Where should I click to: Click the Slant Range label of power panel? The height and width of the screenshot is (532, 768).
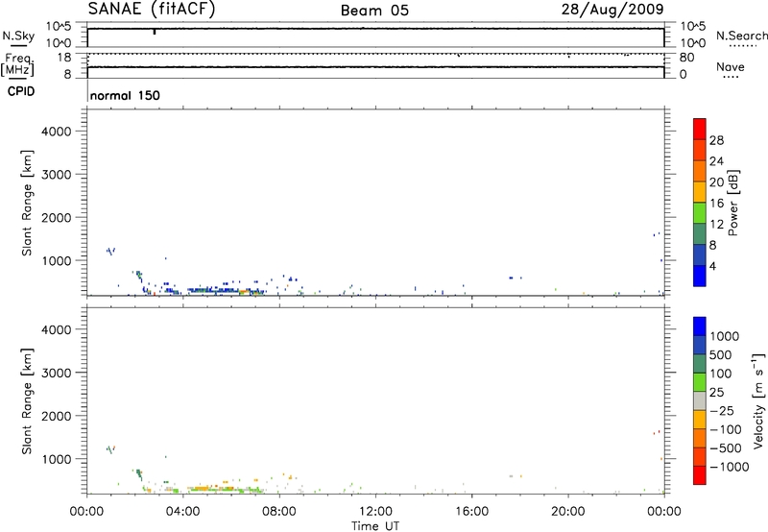(x=27, y=203)
